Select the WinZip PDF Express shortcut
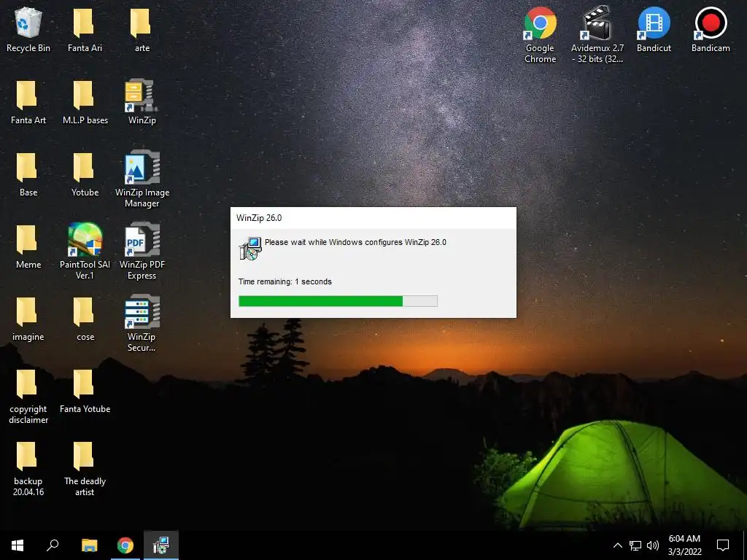The image size is (747, 560). click(x=142, y=252)
